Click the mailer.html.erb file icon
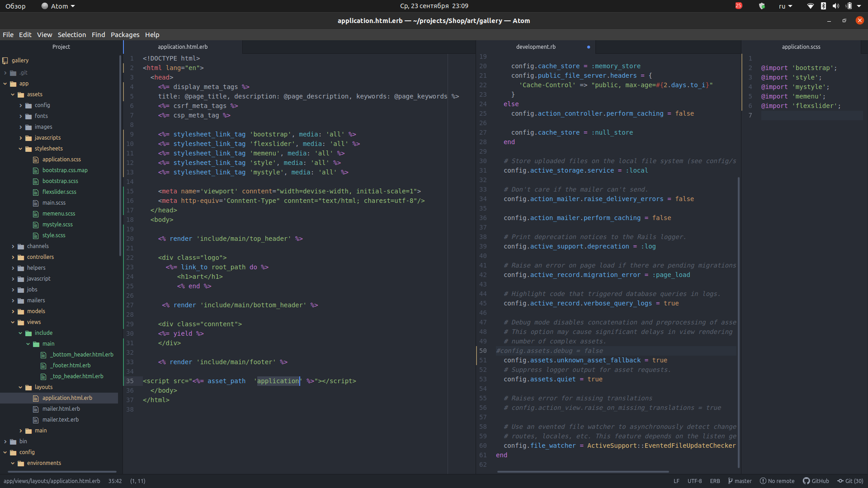The width and height of the screenshot is (868, 488). tap(36, 409)
